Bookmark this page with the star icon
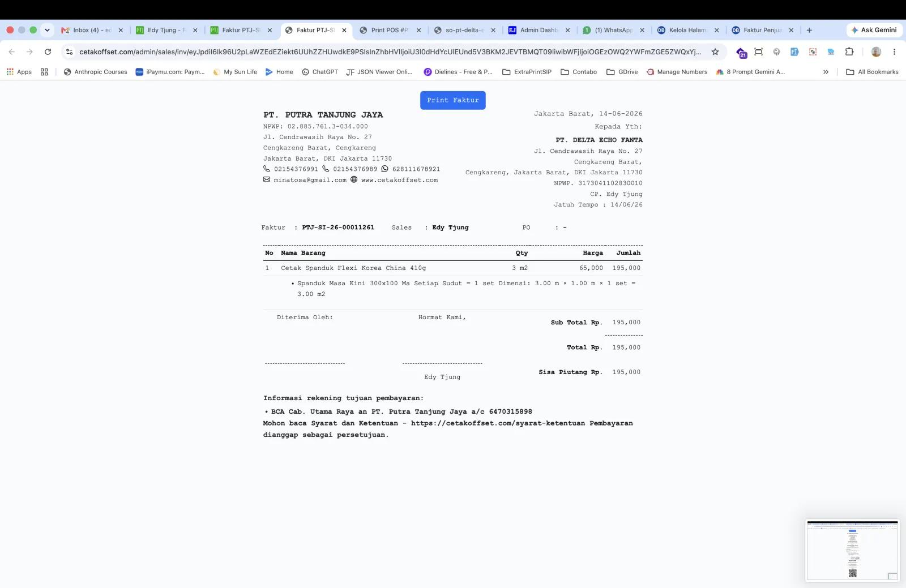Image resolution: width=906 pixels, height=588 pixels. coord(715,52)
